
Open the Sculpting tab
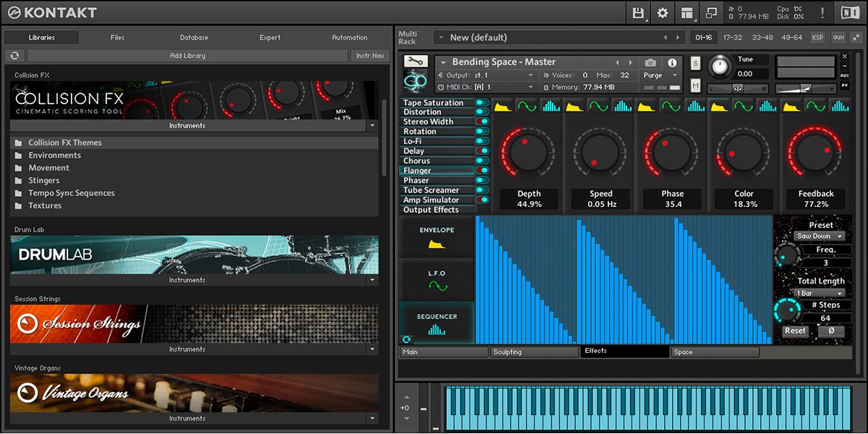(x=534, y=352)
